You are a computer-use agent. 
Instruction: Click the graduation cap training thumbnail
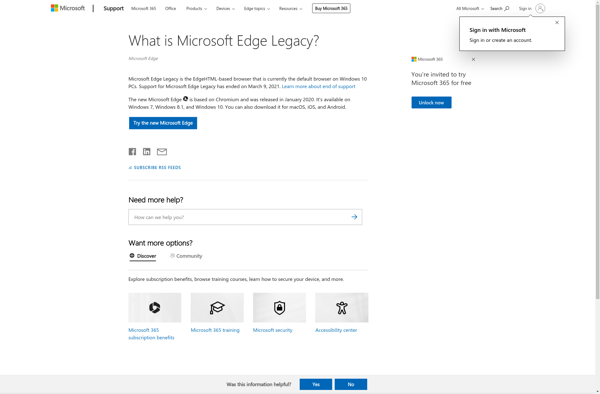(217, 308)
